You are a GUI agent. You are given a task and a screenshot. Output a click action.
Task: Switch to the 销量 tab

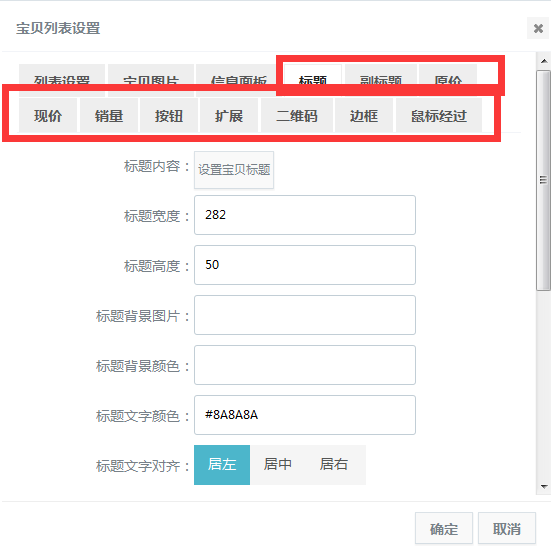click(x=109, y=116)
